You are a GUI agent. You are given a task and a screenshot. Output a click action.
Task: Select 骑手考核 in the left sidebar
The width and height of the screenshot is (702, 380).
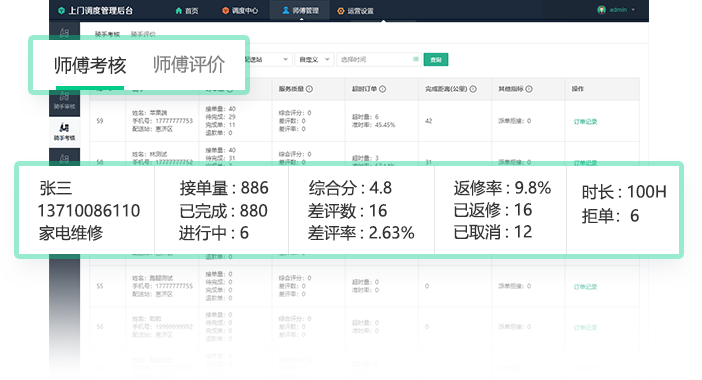(x=64, y=132)
